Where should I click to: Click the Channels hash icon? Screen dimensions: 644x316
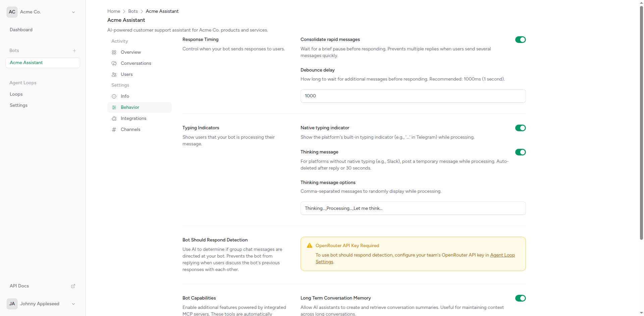(114, 129)
